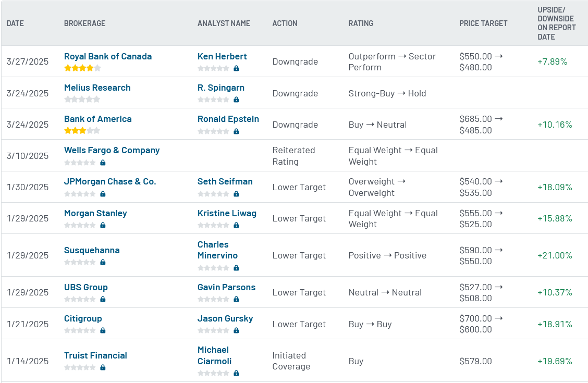Click the ANALYST NAME column header
The image size is (588, 383).
(224, 23)
